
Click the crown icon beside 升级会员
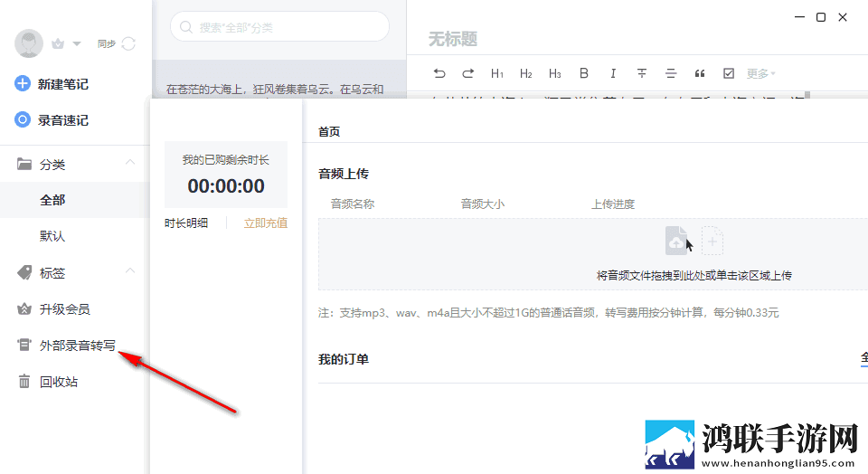[24, 309]
